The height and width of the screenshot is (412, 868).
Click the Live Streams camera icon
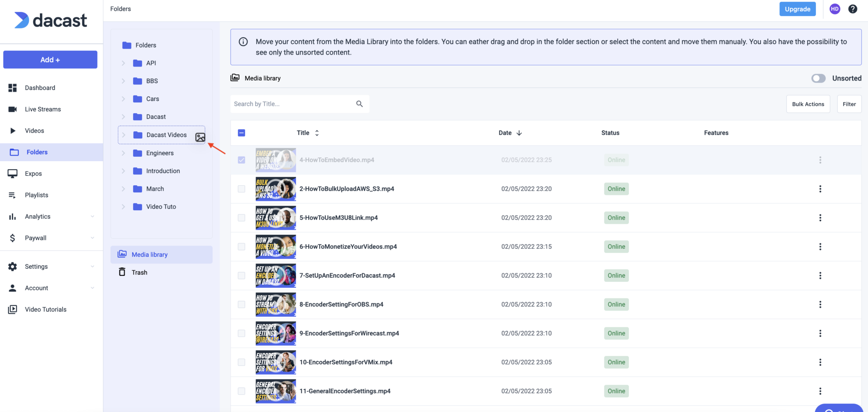click(13, 109)
